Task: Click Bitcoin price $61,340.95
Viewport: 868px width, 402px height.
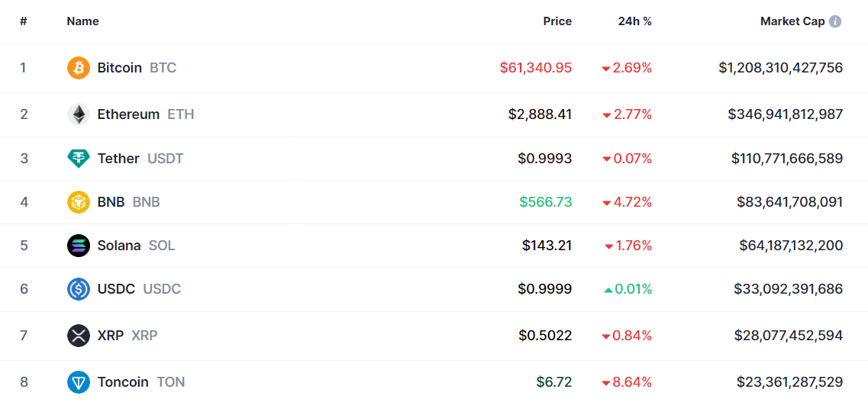Action: click(536, 68)
